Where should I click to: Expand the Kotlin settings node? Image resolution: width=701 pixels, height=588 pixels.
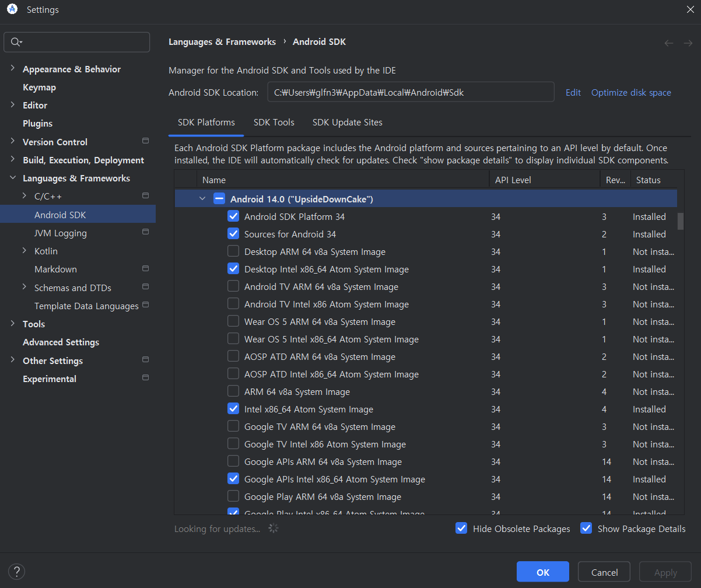coord(24,251)
